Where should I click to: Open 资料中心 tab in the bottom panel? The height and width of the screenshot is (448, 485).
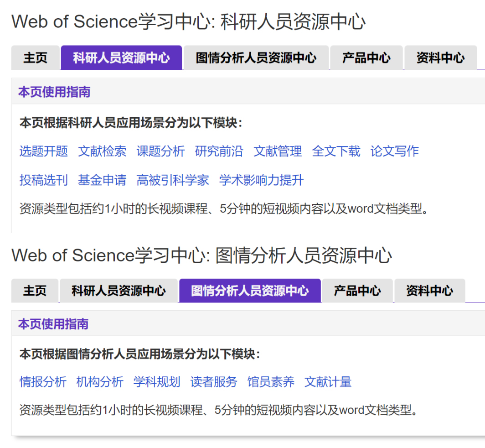pos(430,291)
